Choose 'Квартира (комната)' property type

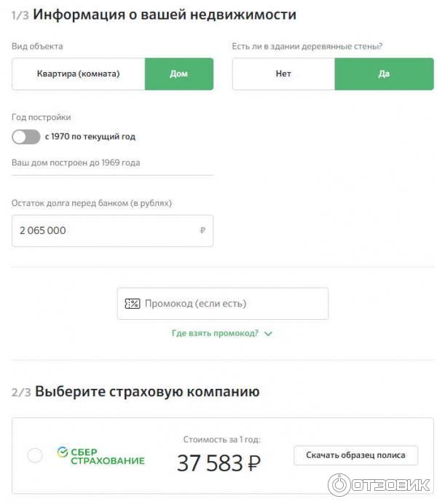coord(79,74)
